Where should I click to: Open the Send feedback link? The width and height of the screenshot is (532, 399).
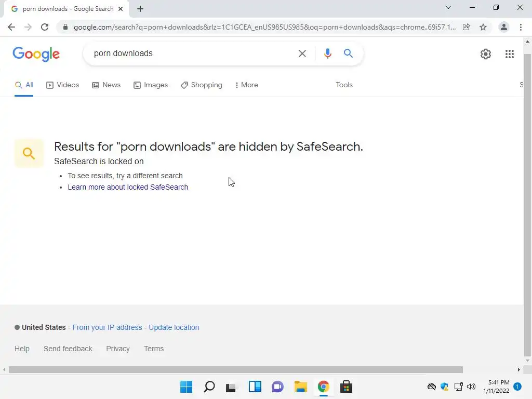(x=68, y=349)
